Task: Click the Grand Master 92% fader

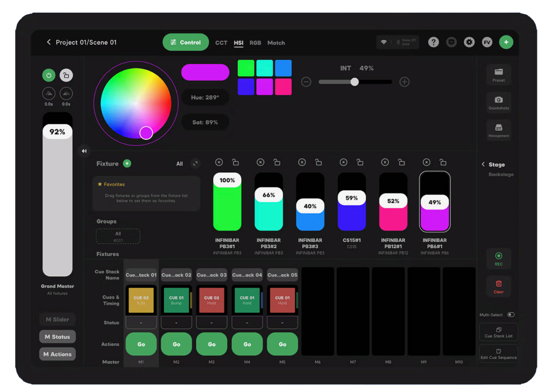Action: (x=58, y=132)
